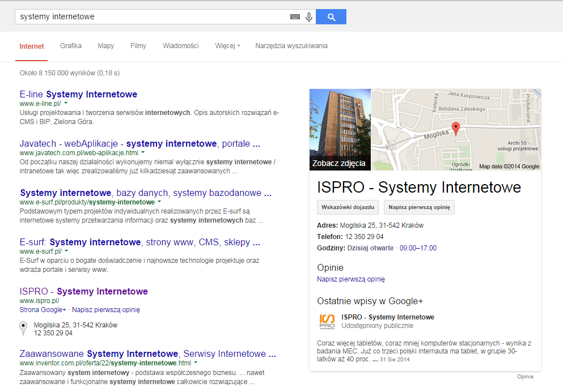This screenshot has width=563, height=392.
Task: Open E-surf: Systemy internetowe result
Action: coord(139,242)
